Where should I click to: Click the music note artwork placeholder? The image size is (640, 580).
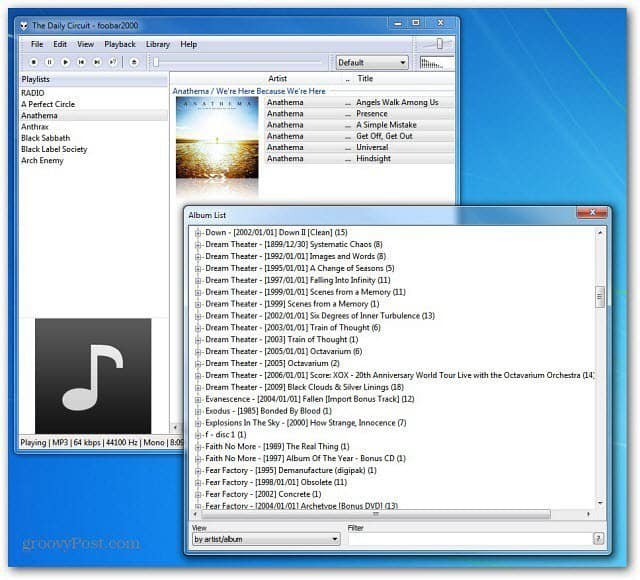[93, 376]
